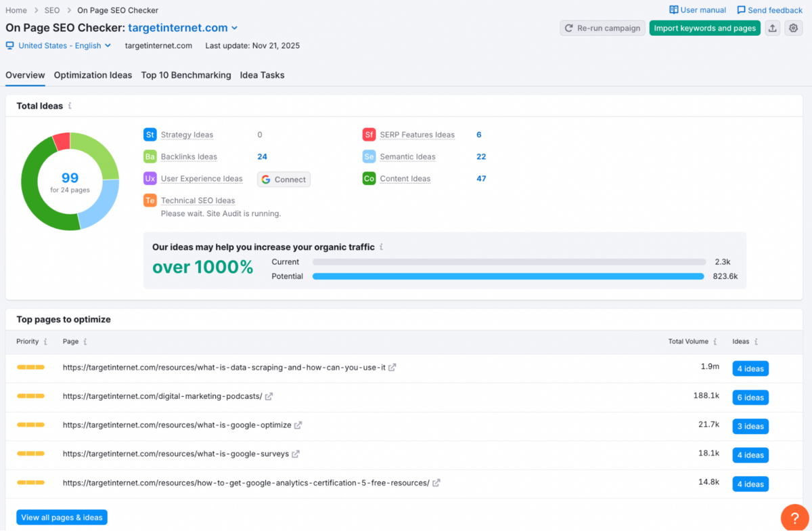This screenshot has width=812, height=531.
Task: Click the Content Ideas count 47
Action: click(x=481, y=179)
